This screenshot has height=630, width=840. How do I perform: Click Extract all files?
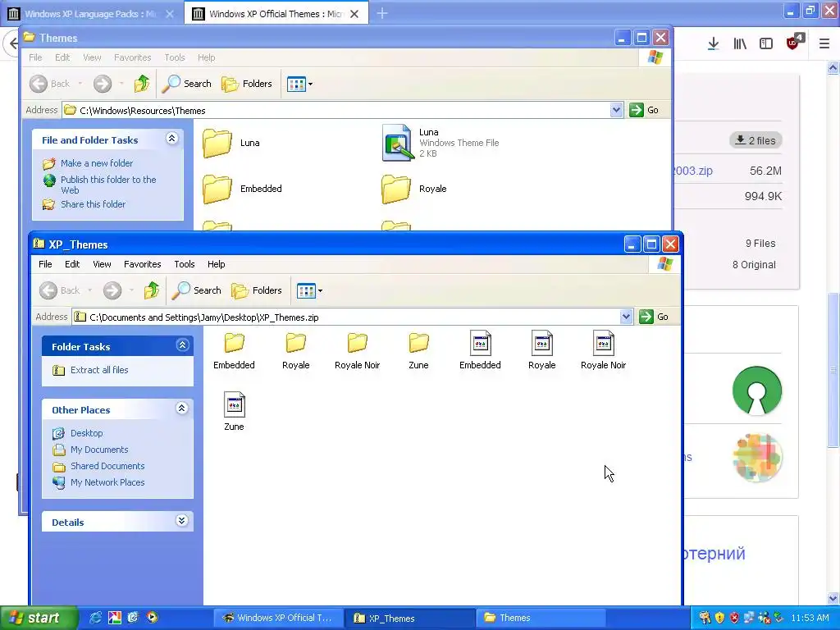pos(90,370)
